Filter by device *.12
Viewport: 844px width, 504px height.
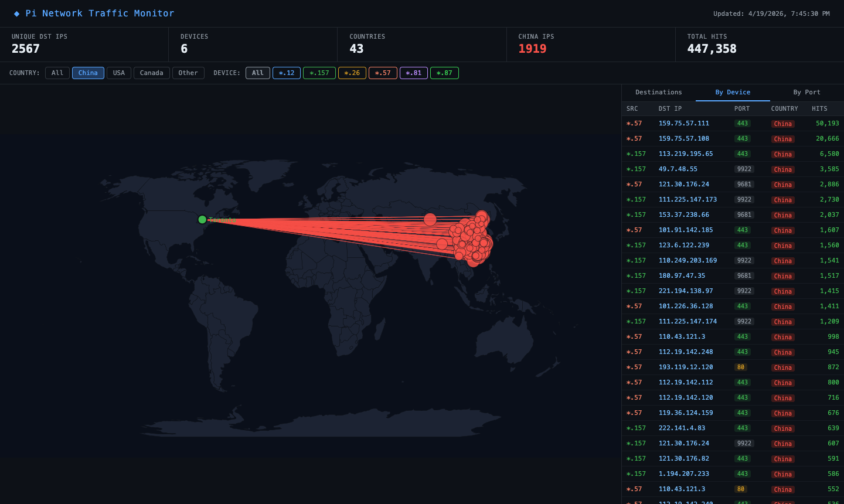pos(287,73)
